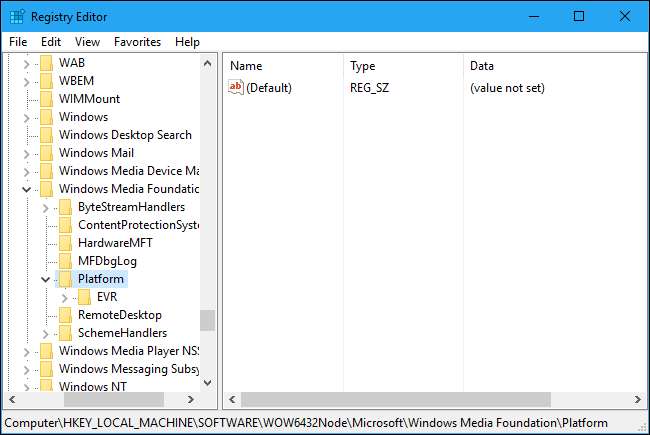Click the tree pane scroll right arrow
The width and height of the screenshot is (650, 435).
tap(191, 400)
